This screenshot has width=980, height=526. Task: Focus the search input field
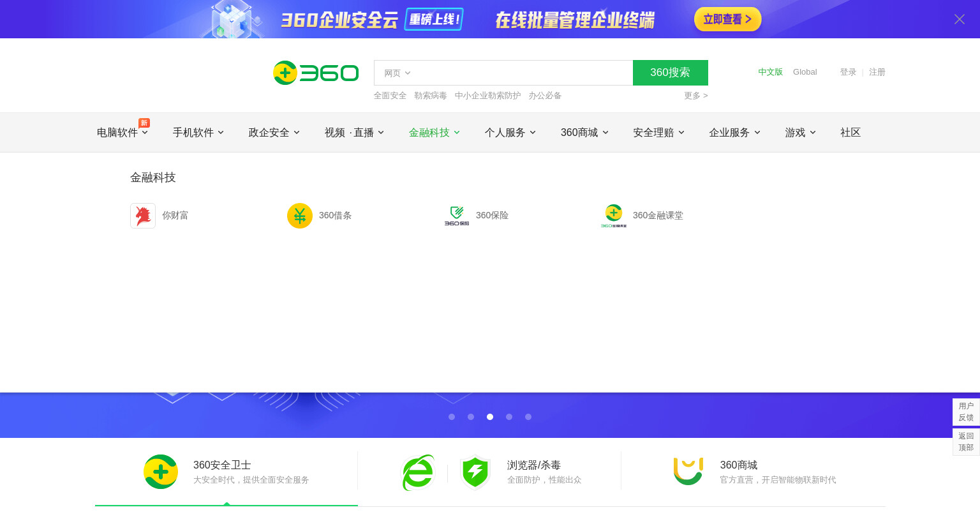pos(523,73)
